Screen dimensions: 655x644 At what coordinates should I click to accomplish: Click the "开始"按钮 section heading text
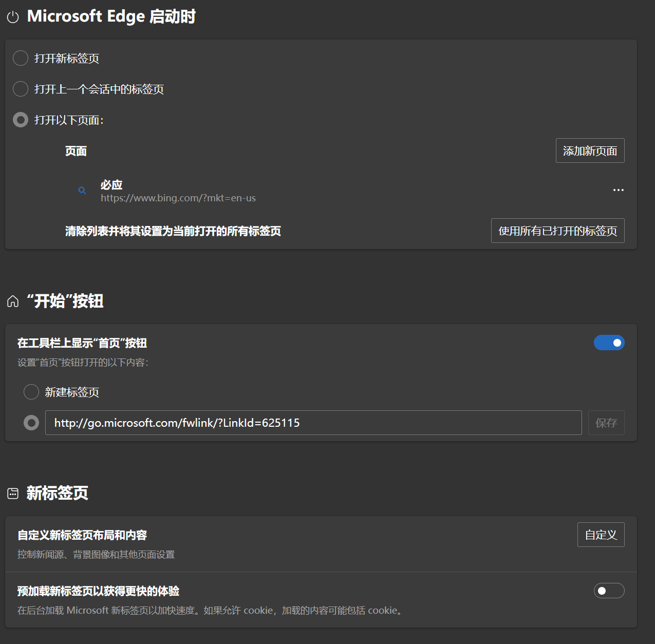click(x=65, y=301)
